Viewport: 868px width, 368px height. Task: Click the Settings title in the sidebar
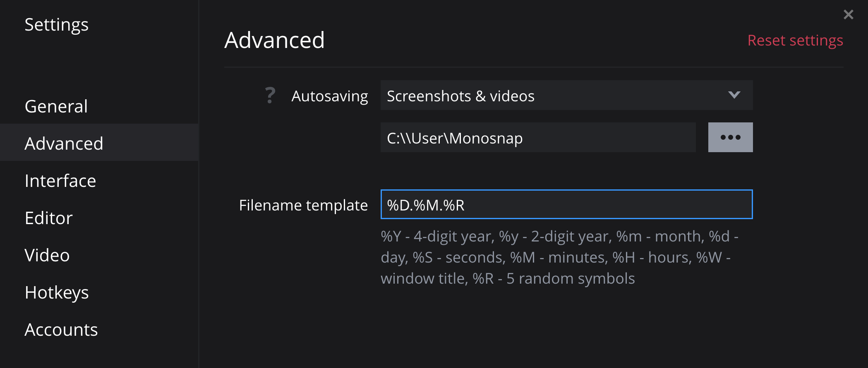click(x=57, y=25)
